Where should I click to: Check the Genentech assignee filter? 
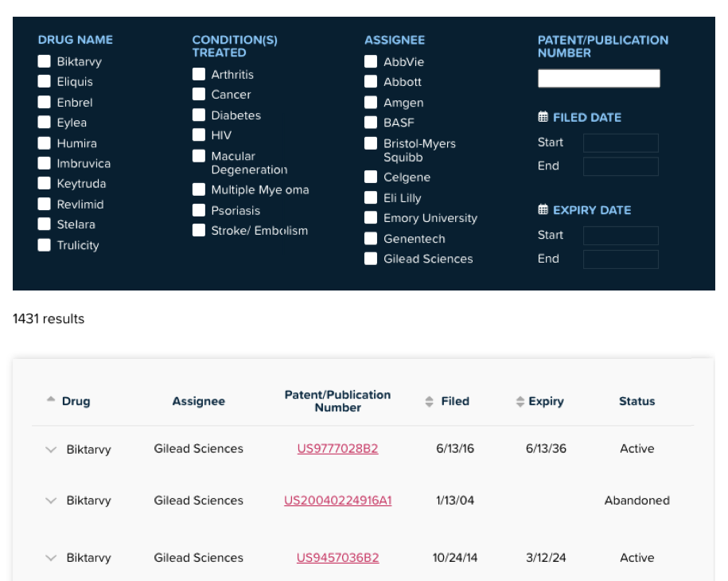[371, 239]
